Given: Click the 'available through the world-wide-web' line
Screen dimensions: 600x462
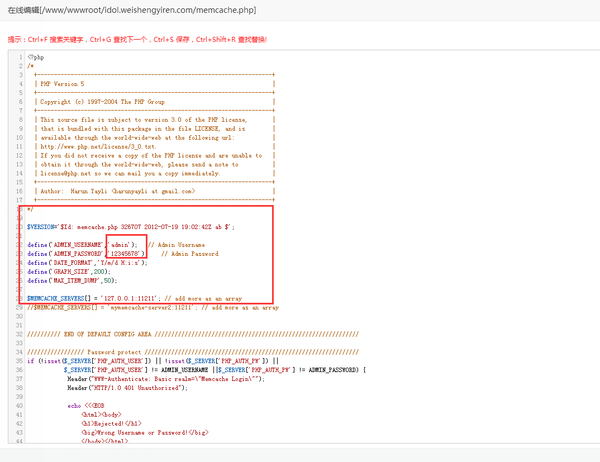Looking at the screenshot, I should (137, 137).
